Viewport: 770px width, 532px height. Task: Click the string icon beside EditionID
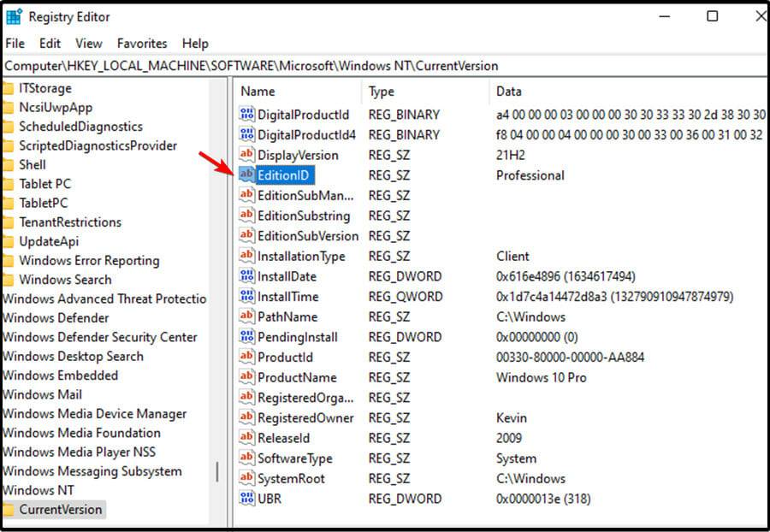click(x=247, y=174)
